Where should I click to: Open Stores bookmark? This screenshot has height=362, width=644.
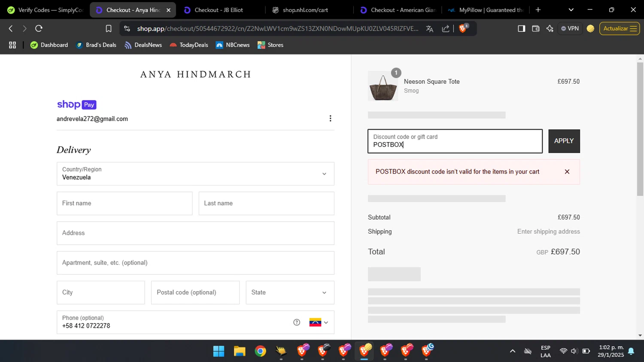tap(270, 45)
